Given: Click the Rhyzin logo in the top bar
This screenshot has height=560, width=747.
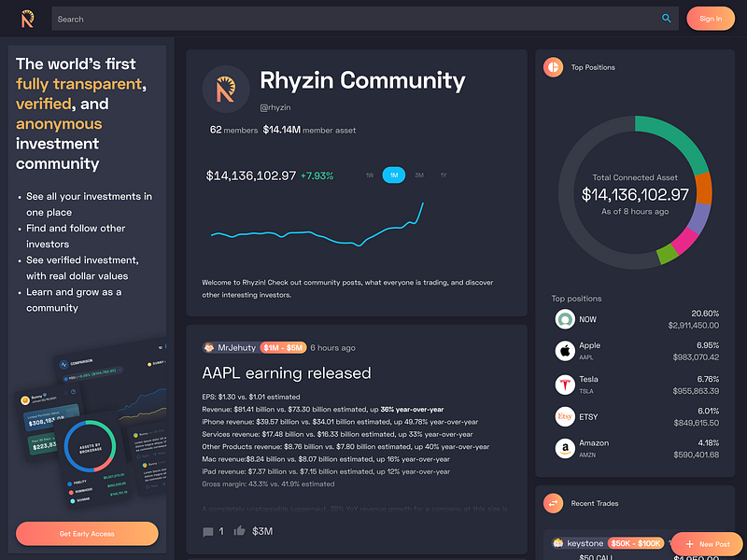Looking at the screenshot, I should 27,19.
